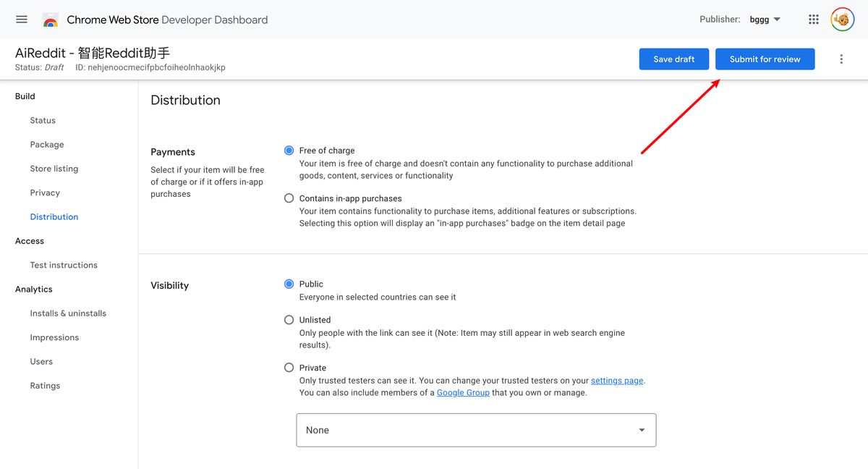Set visibility to Unlisted
Image resolution: width=868 pixels, height=469 pixels.
pyautogui.click(x=289, y=319)
